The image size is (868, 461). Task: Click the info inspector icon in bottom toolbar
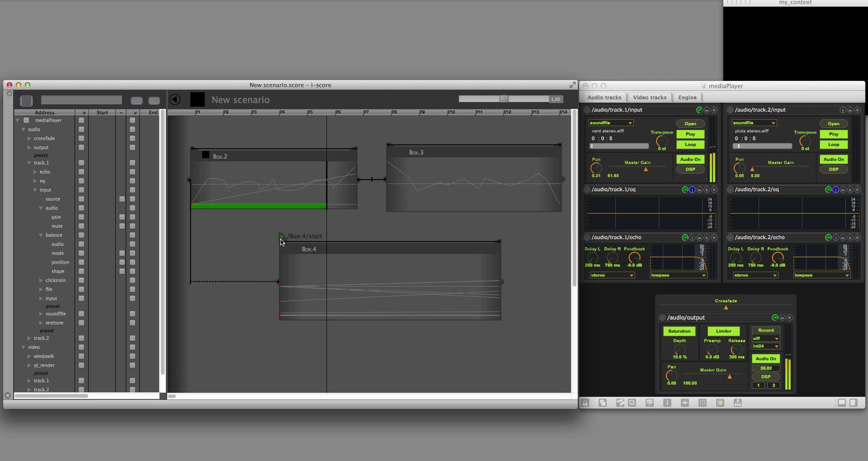click(667, 403)
